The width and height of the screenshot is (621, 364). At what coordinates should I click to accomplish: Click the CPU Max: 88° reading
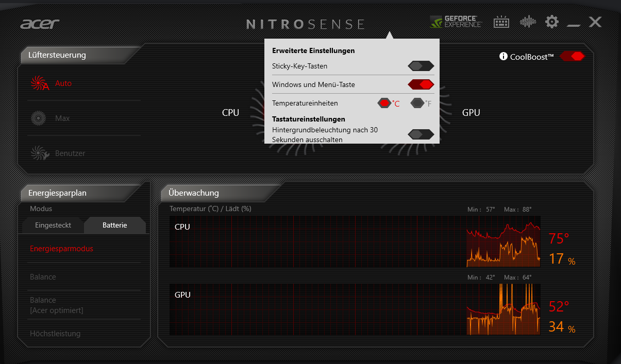click(517, 210)
